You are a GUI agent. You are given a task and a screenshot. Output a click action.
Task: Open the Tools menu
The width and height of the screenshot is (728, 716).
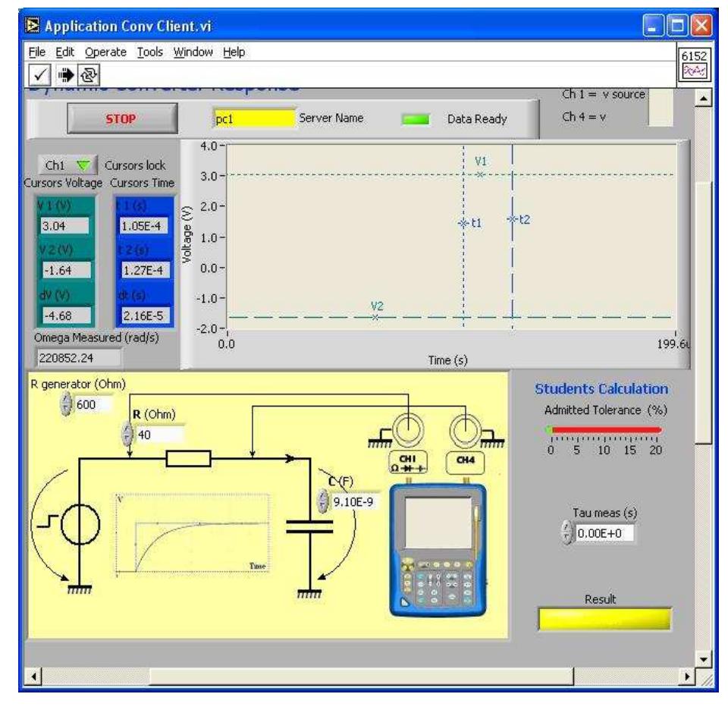pyautogui.click(x=149, y=52)
